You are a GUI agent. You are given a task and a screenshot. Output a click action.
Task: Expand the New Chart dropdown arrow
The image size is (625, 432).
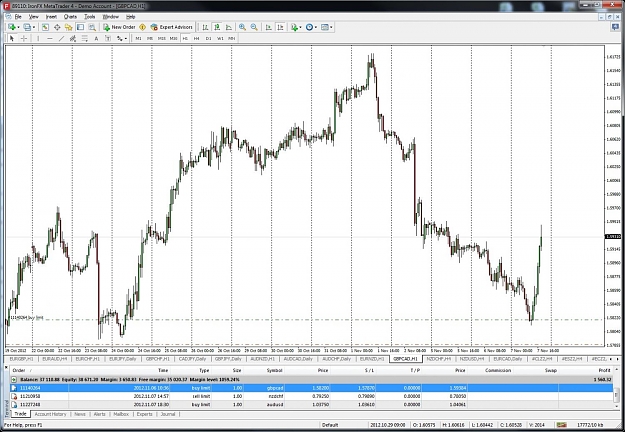tap(18, 27)
